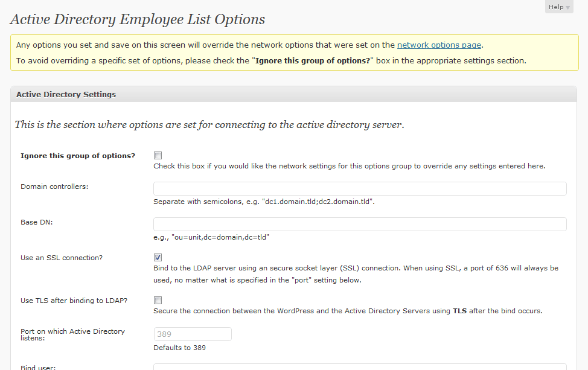Click the italic section description about connecting
This screenshot has height=370, width=588.
pos(209,125)
